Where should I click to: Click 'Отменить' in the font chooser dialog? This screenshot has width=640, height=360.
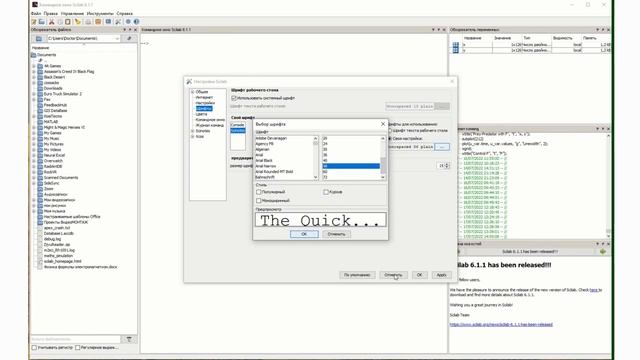click(336, 234)
